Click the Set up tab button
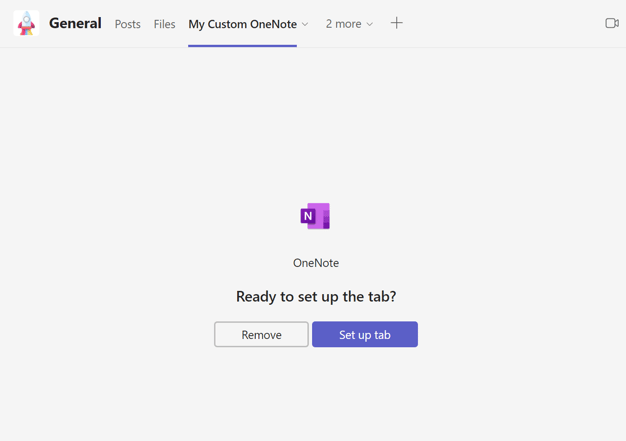626x441 pixels. (364, 334)
